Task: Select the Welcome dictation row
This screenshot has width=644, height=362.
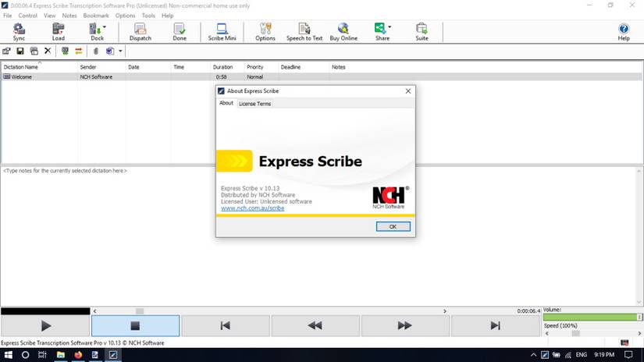Action: coord(322,76)
